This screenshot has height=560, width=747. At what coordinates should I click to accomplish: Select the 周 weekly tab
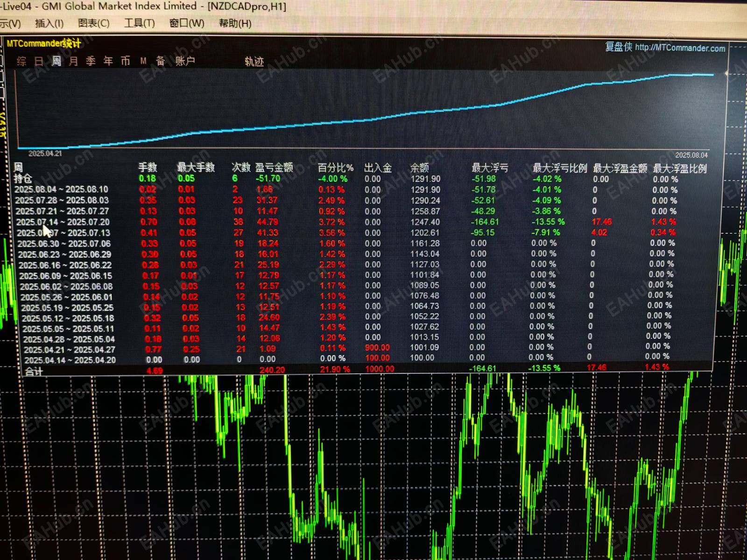click(56, 61)
